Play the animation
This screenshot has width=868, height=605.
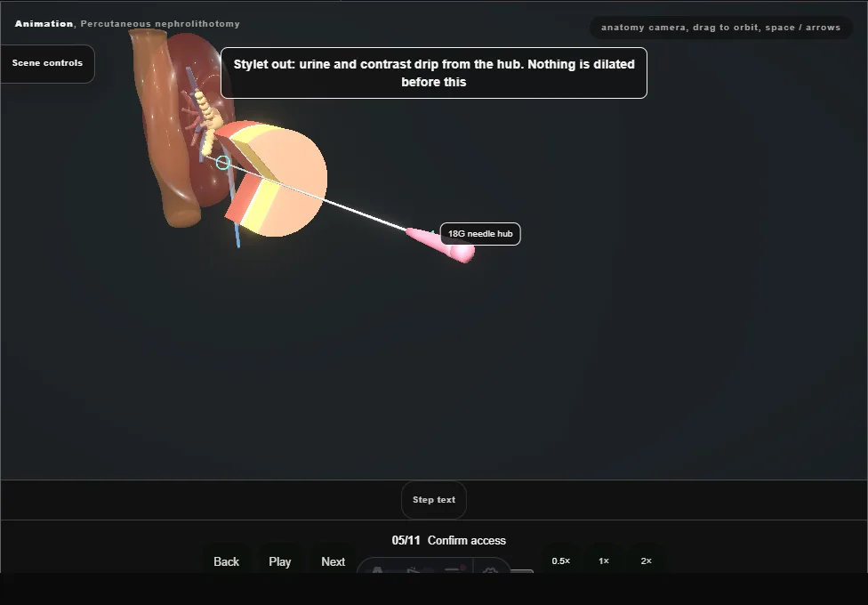(x=279, y=561)
